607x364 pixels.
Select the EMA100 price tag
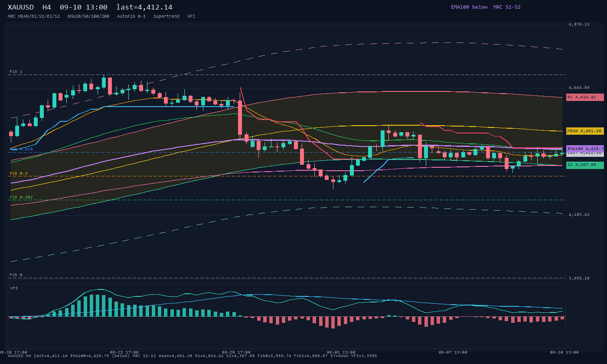coord(585,149)
